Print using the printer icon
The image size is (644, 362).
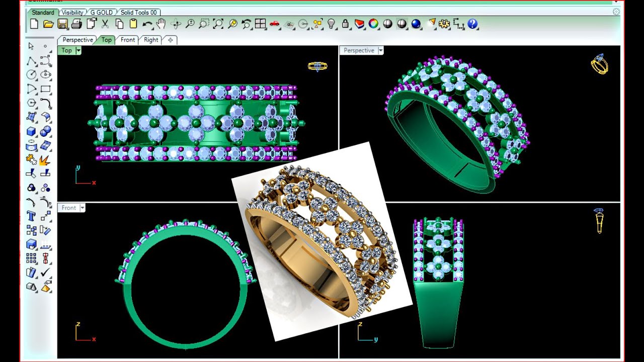76,24
